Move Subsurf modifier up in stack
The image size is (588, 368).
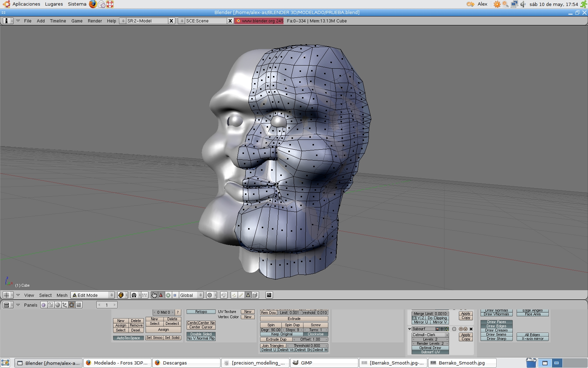[461, 329]
